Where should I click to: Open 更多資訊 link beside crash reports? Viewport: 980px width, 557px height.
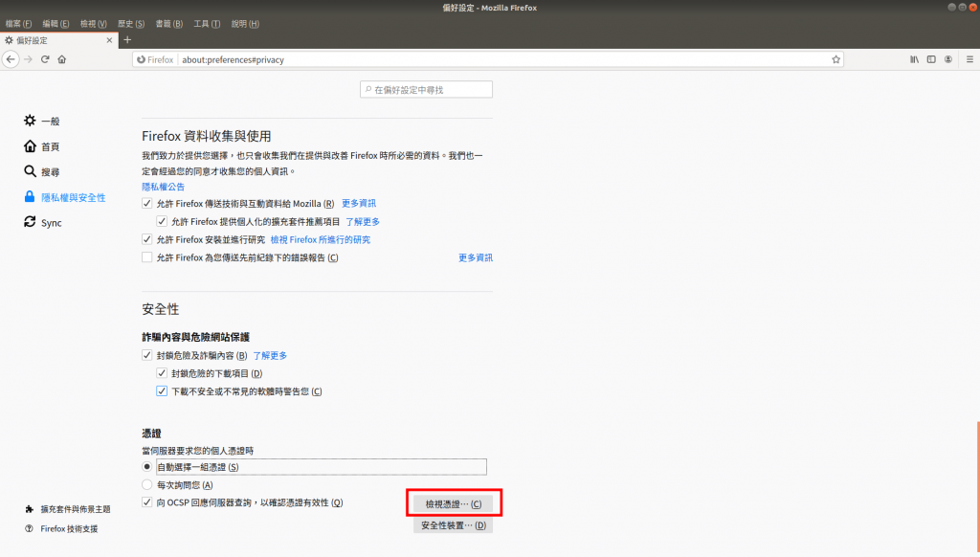[x=476, y=257]
